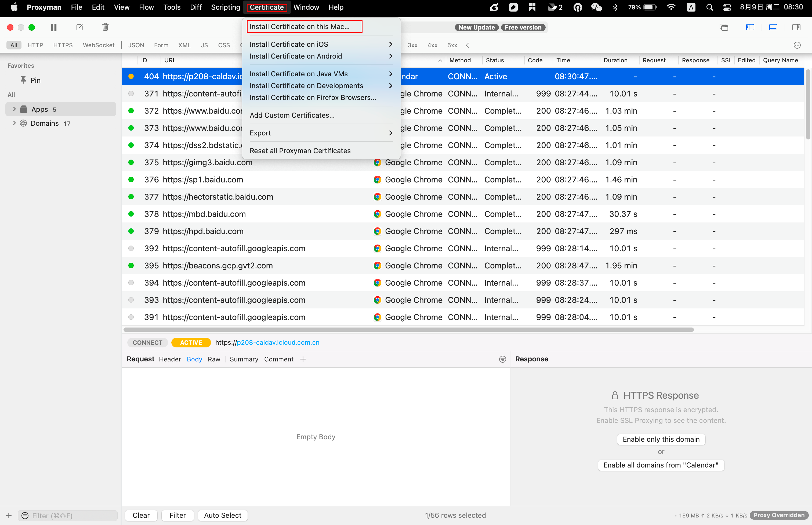The width and height of the screenshot is (812, 525).
Task: Click the New Update badge
Action: pyautogui.click(x=477, y=27)
